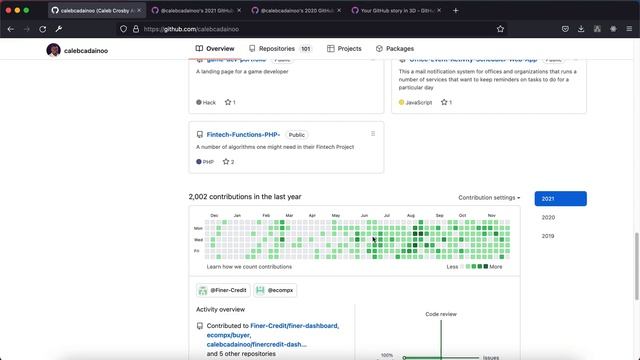Switch to the calebcadainoo's 2021 GitHub browser tab
The width and height of the screenshot is (640, 360).
coord(196,11)
